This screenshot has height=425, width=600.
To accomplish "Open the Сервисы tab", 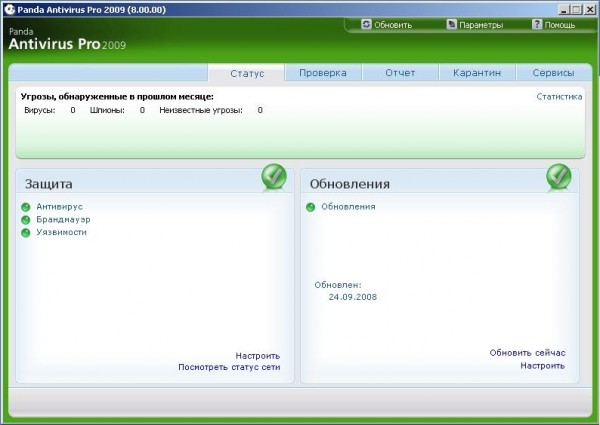I will [553, 73].
